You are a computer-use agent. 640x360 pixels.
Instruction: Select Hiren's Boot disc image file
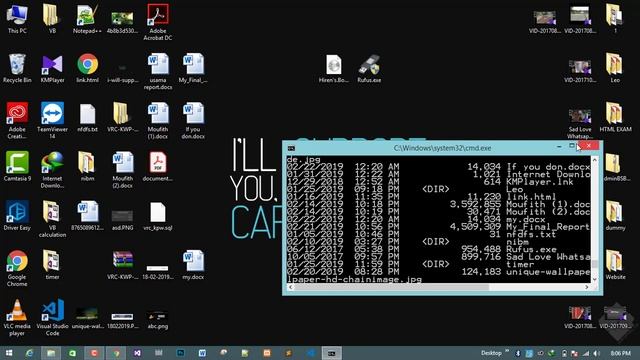(x=333, y=69)
